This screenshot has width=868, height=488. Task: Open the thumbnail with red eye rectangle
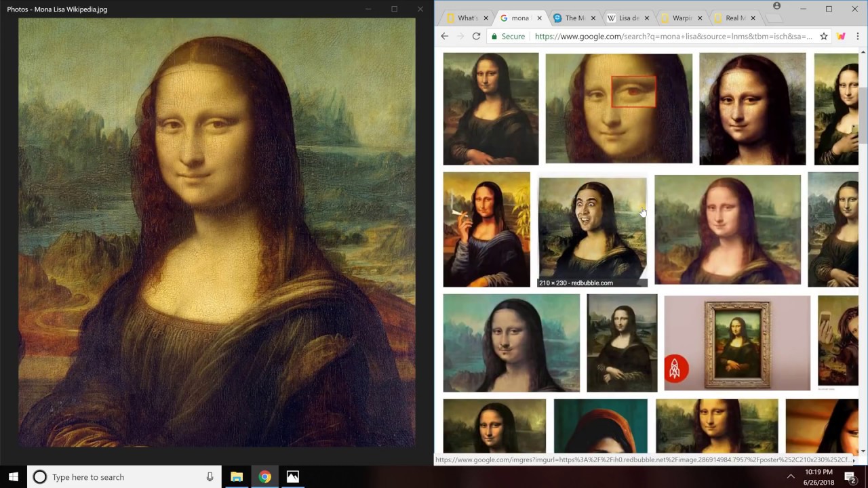[619, 108]
